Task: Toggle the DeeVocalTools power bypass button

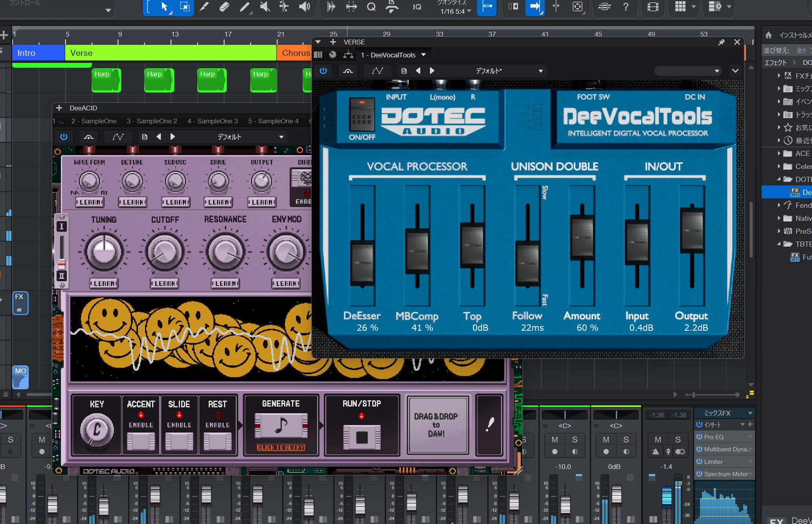Action: (323, 71)
